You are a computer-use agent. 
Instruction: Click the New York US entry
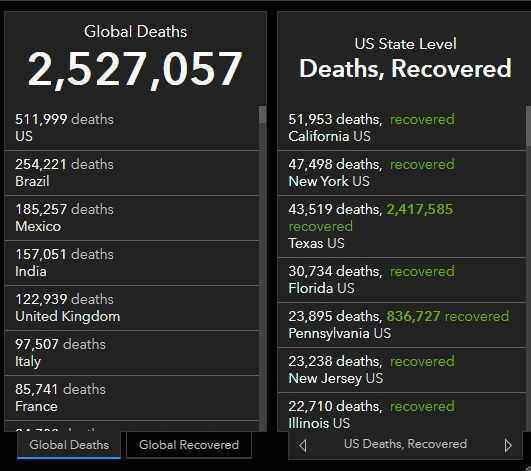pyautogui.click(x=402, y=173)
